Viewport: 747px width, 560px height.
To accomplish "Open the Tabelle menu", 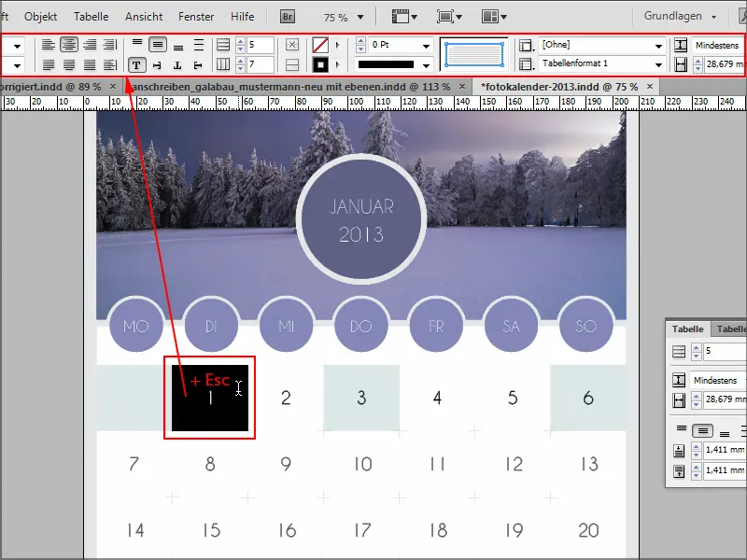I will (91, 16).
